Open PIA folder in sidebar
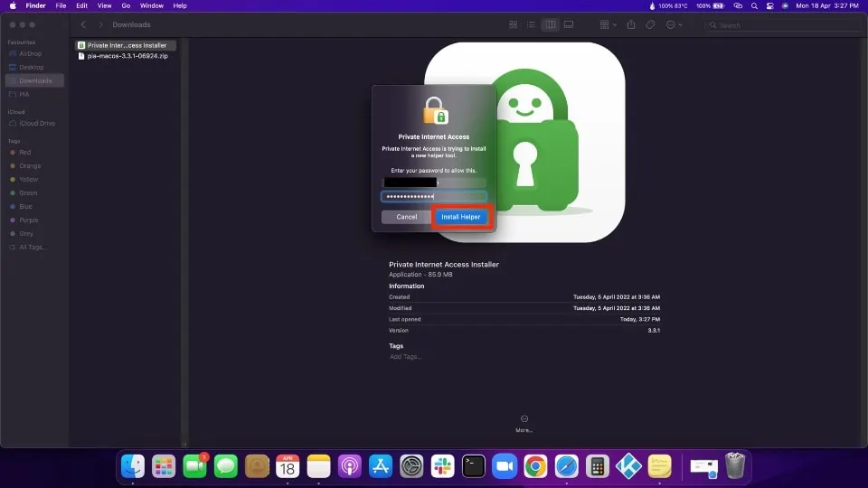The height and width of the screenshot is (488, 868). tap(24, 94)
